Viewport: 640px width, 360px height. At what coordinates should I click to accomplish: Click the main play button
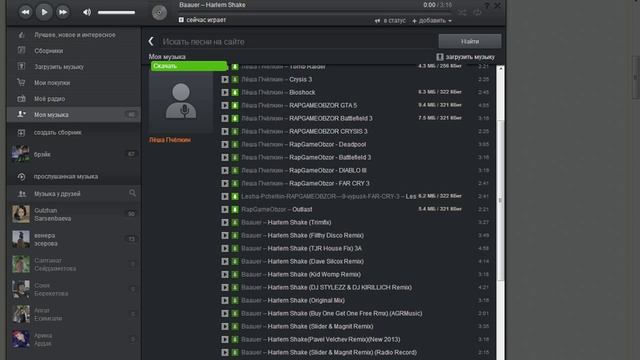44,12
